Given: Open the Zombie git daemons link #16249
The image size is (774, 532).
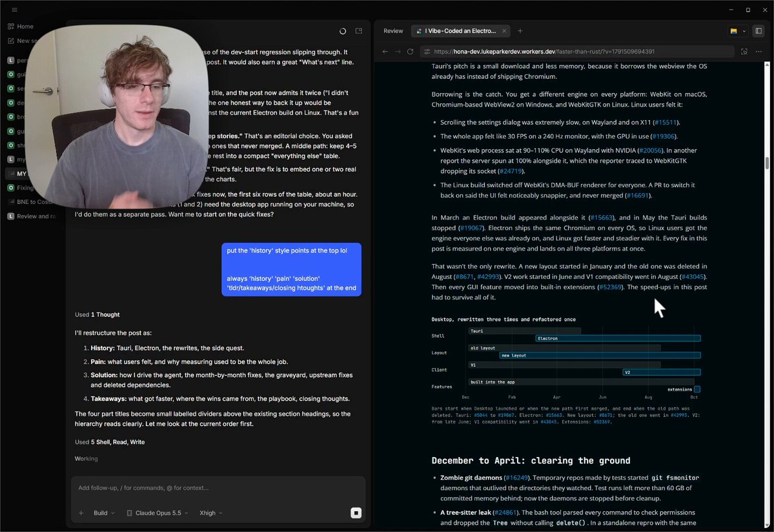Looking at the screenshot, I should coord(517,478).
